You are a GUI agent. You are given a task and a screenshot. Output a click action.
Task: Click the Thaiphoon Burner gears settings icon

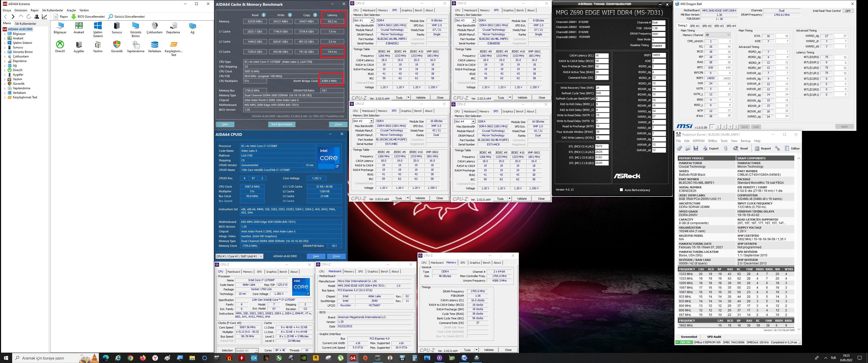click(x=679, y=148)
